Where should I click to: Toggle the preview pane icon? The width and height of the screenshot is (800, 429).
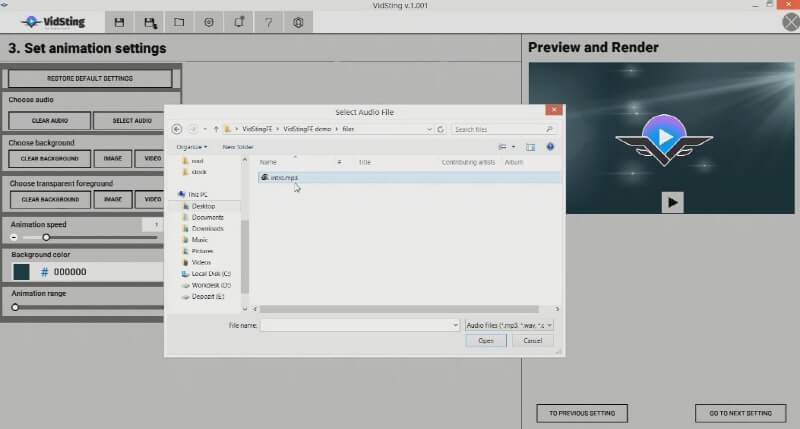(x=531, y=147)
